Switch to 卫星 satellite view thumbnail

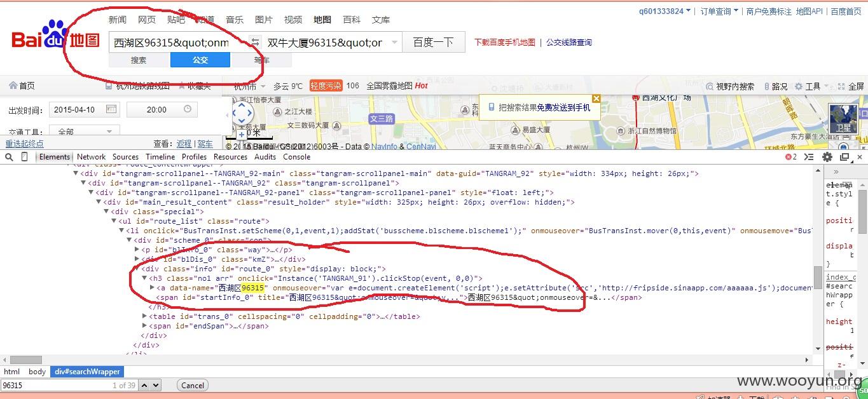(844, 119)
